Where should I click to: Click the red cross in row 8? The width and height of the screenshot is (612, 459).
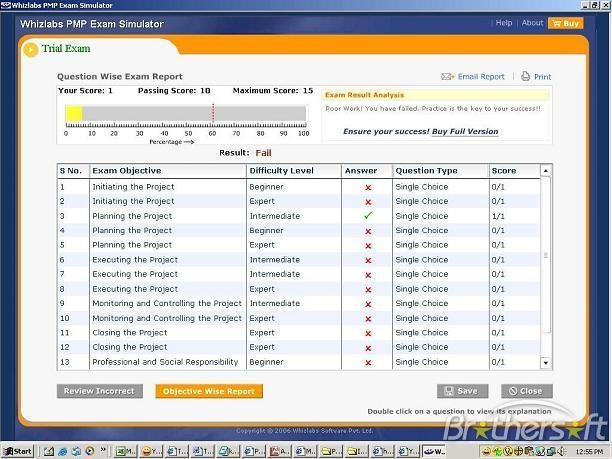(x=368, y=290)
